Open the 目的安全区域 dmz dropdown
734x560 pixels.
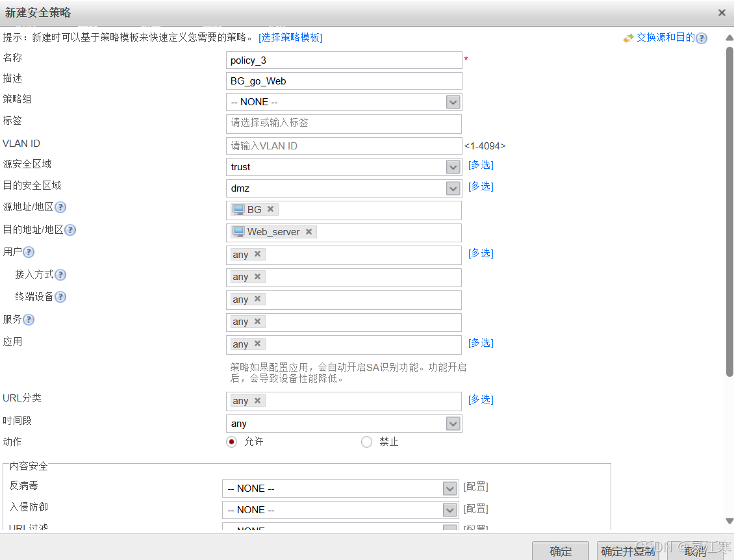click(x=453, y=188)
